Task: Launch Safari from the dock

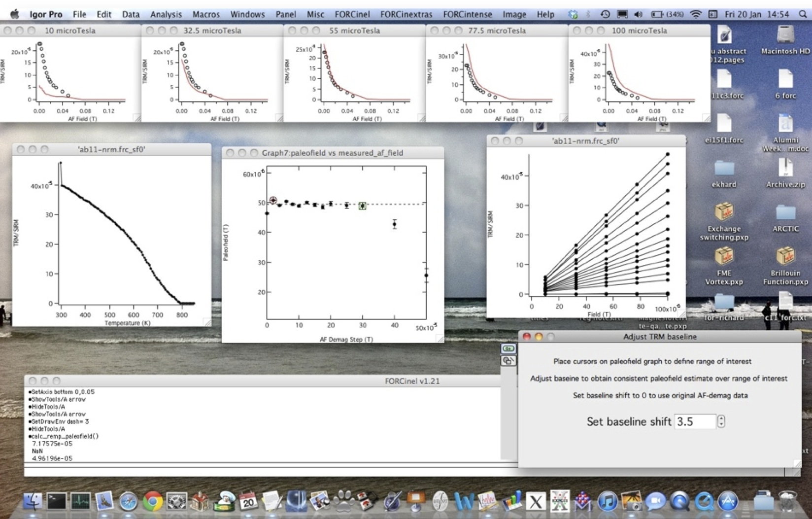Action: pos(128,502)
